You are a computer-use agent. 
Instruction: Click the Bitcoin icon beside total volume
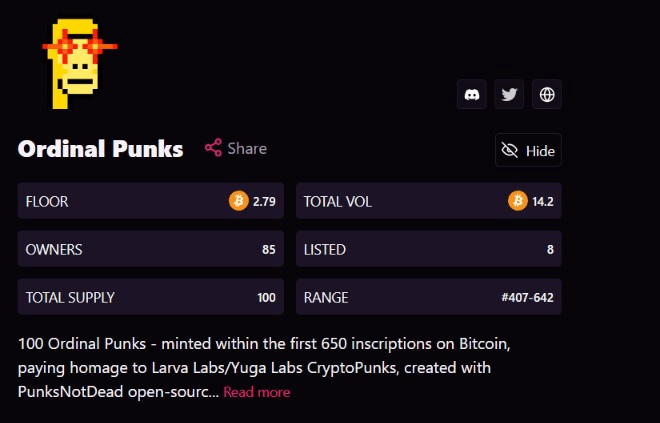[518, 201]
